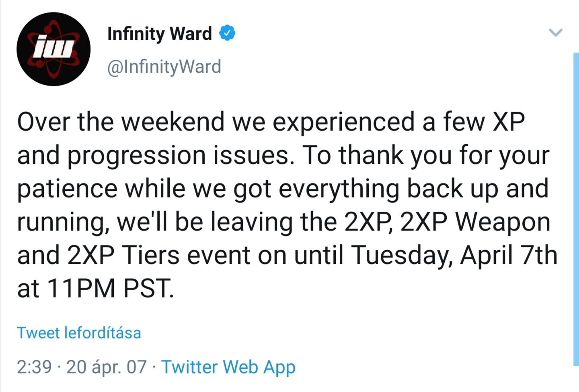The width and height of the screenshot is (579, 392).
Task: Click the tweet line mentioning Tuesday, April 7th
Action: 287,255
